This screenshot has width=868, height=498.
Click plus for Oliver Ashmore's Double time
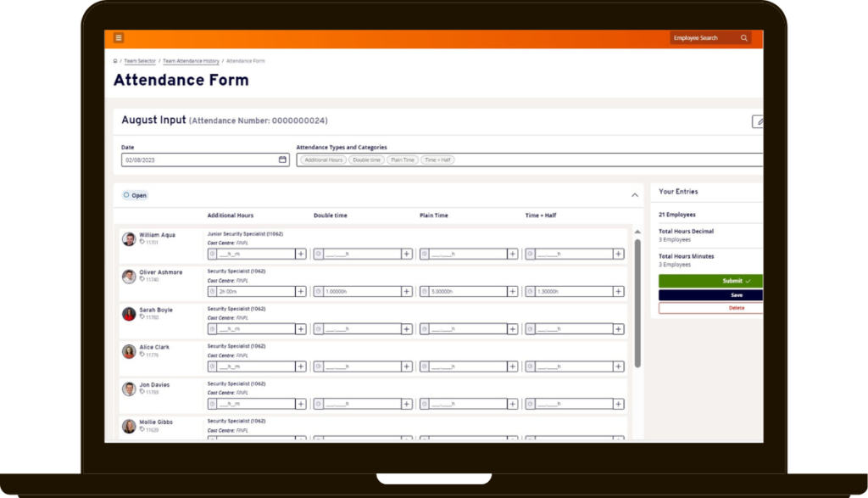407,291
